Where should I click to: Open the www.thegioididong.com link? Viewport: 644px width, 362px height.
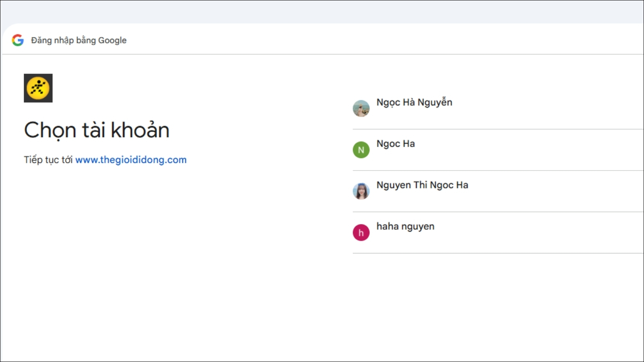[x=131, y=160]
